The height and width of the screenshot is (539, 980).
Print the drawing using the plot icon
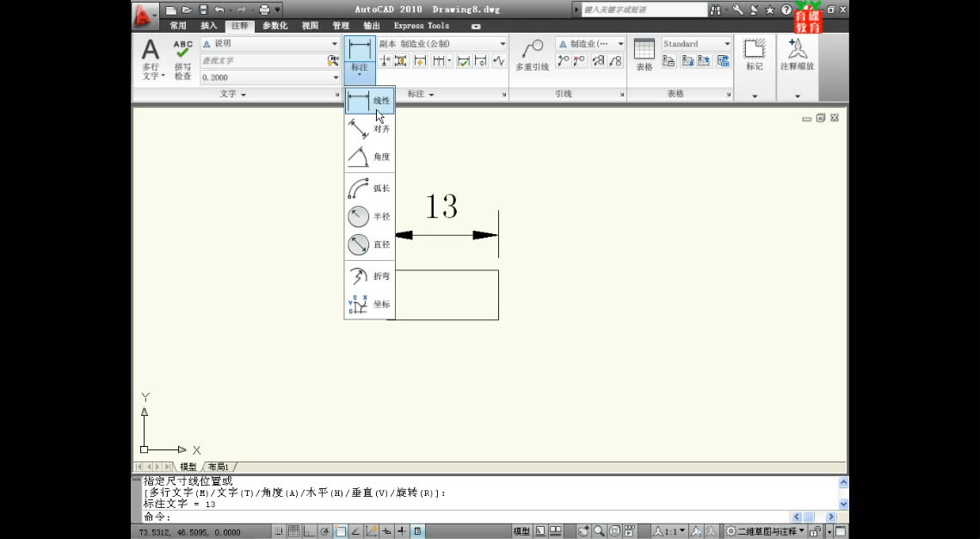click(264, 10)
